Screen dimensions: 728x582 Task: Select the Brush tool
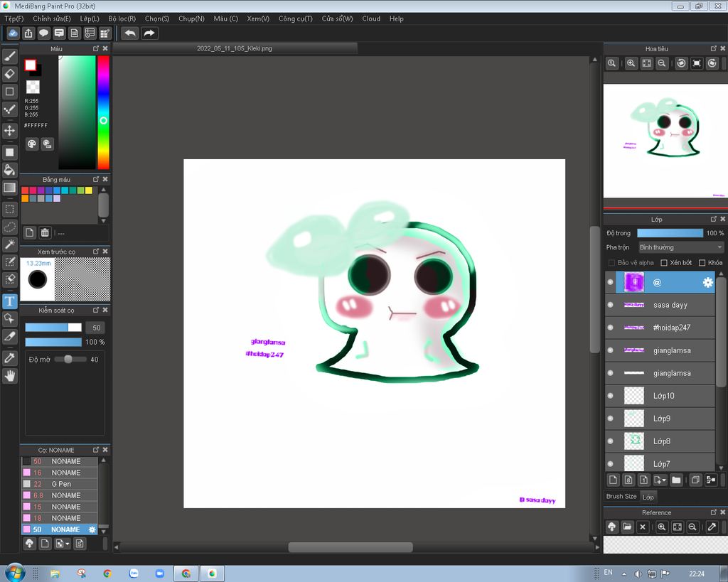point(10,57)
